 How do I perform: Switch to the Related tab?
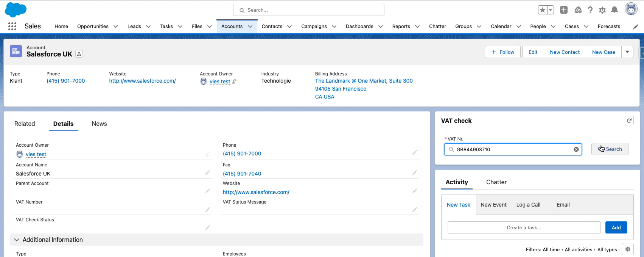pyautogui.click(x=25, y=124)
